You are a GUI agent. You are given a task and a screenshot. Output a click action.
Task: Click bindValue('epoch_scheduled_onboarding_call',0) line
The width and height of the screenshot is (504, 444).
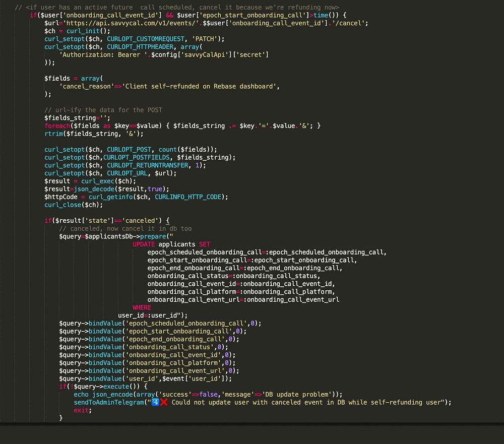pyautogui.click(x=160, y=323)
